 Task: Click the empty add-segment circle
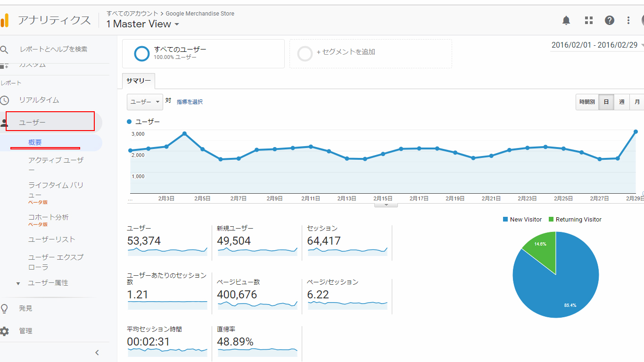tap(305, 54)
